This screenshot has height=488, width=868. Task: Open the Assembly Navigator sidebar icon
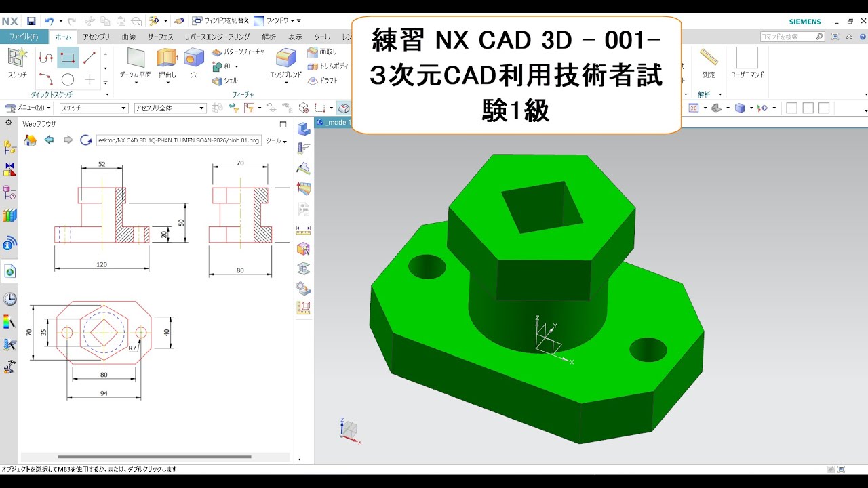(x=9, y=146)
